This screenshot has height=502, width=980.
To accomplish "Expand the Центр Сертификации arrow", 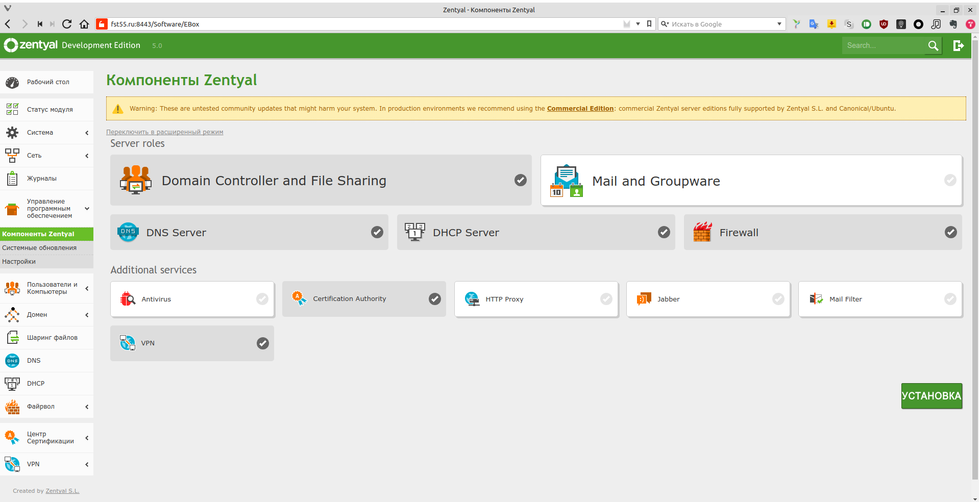I will (87, 438).
